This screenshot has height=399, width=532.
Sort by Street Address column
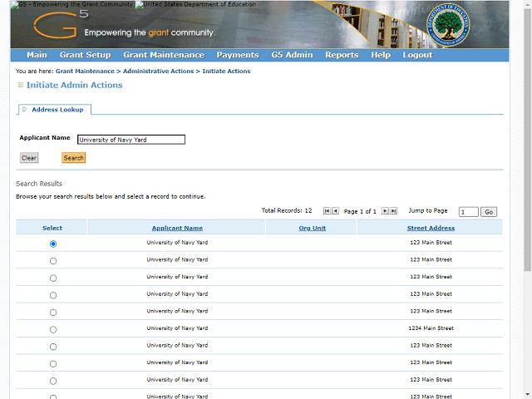pyautogui.click(x=431, y=228)
